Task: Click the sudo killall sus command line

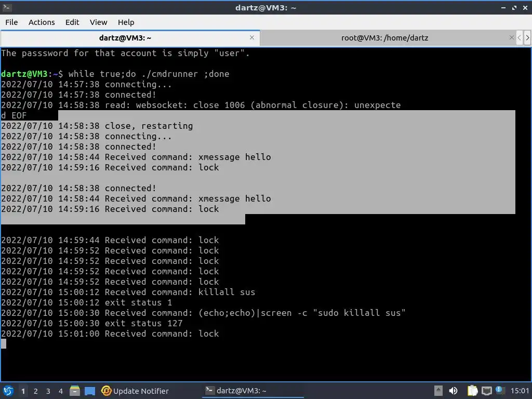Action: (x=203, y=313)
